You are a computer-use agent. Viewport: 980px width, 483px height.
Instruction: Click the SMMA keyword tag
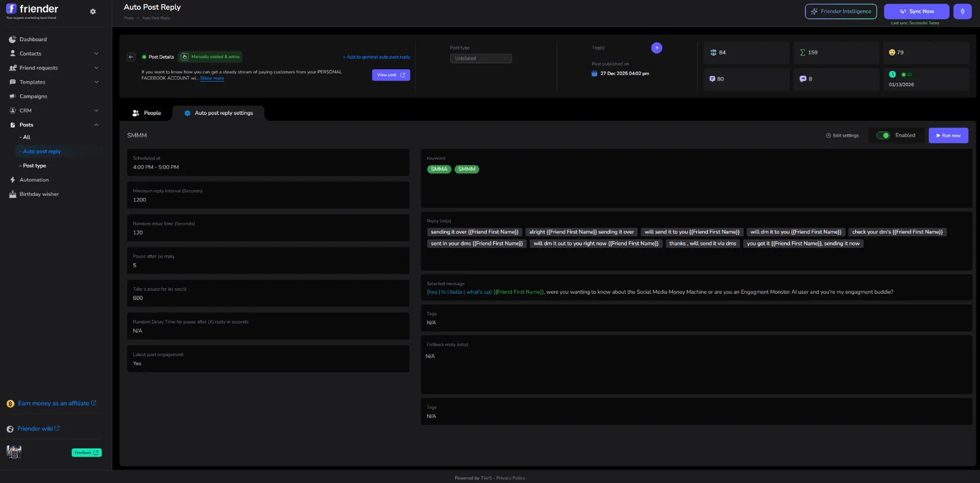439,170
